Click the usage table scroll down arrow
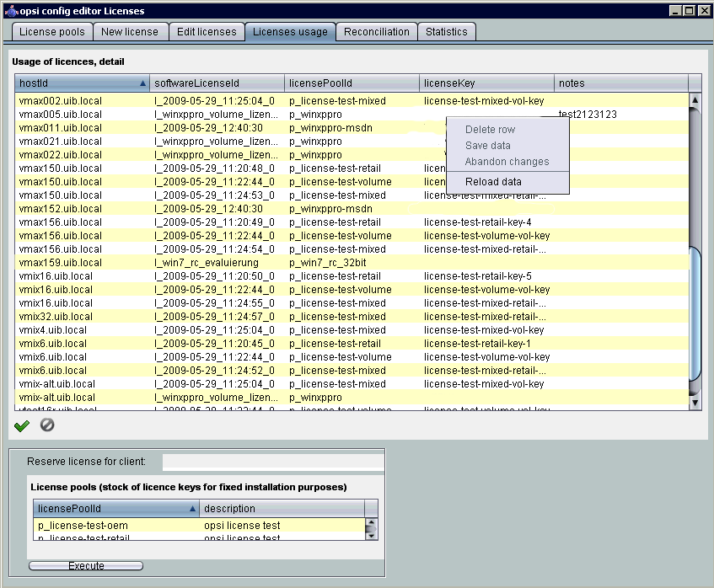The height and width of the screenshot is (588, 714). 695,403
